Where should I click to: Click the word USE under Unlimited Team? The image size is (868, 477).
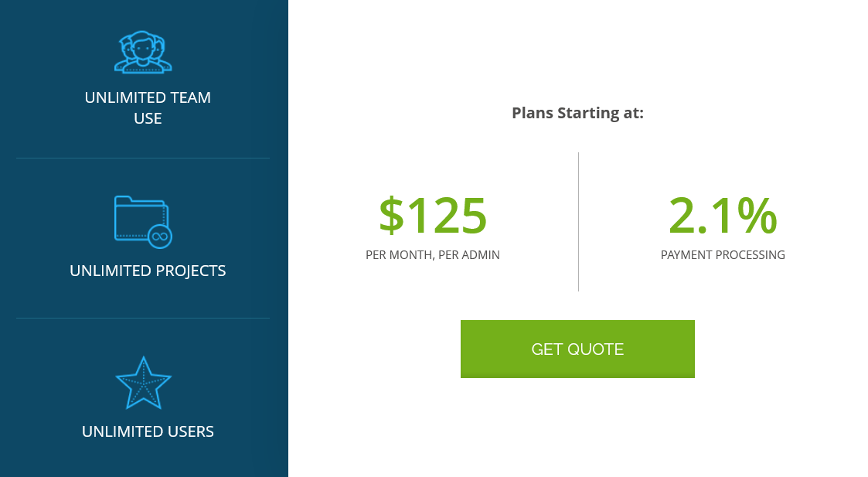(148, 118)
